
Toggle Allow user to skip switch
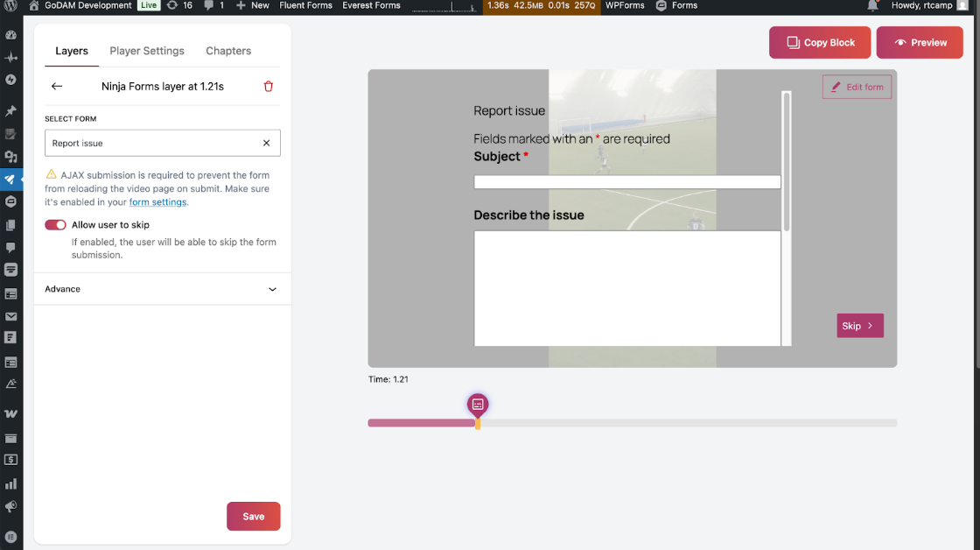tap(56, 225)
